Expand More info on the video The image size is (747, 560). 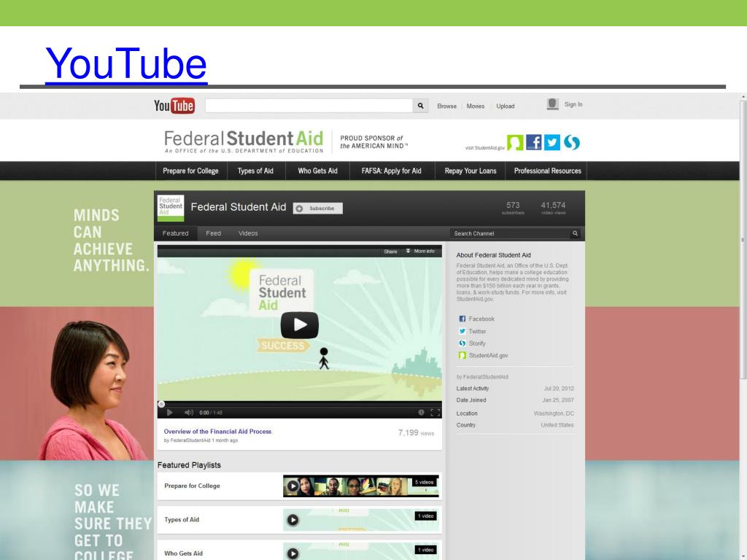pyautogui.click(x=420, y=251)
